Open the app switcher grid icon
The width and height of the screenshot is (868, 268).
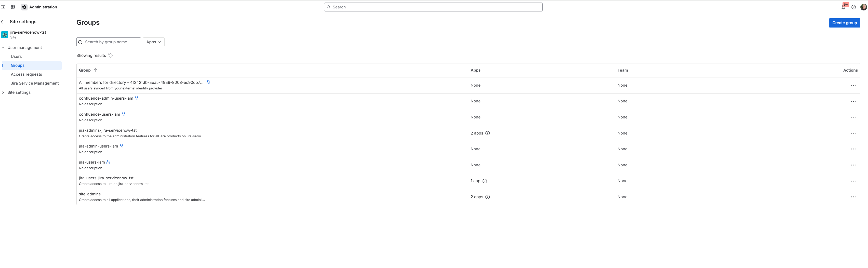13,7
